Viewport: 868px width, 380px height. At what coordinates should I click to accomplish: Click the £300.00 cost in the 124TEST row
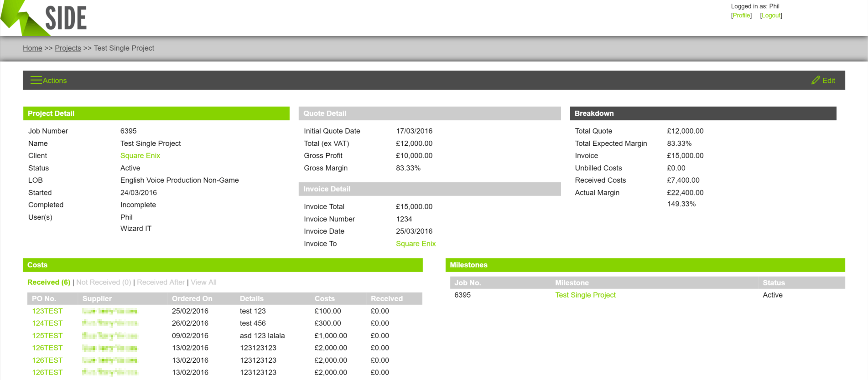pos(328,324)
